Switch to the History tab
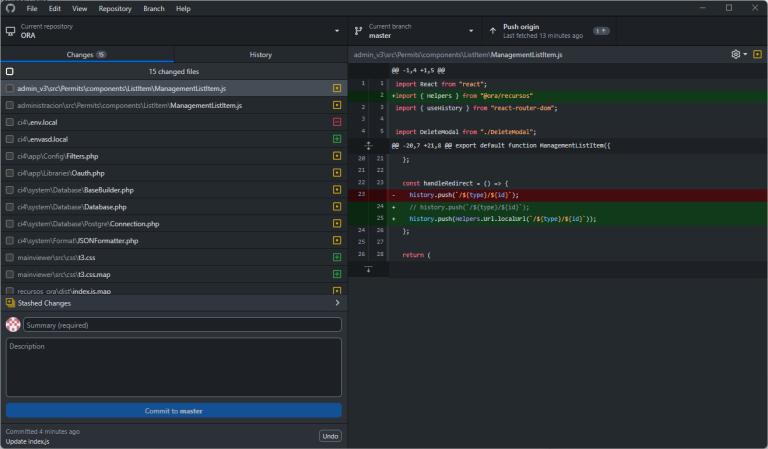 (261, 54)
